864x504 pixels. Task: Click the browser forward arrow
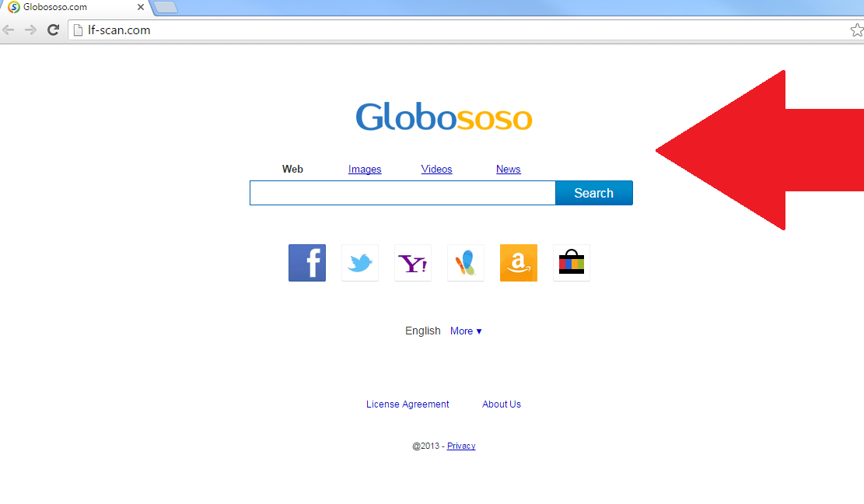tap(31, 30)
